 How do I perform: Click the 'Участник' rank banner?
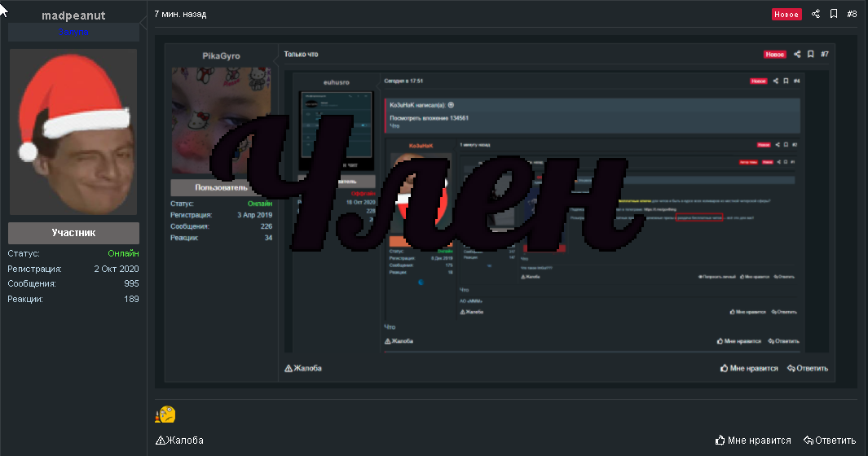[73, 233]
